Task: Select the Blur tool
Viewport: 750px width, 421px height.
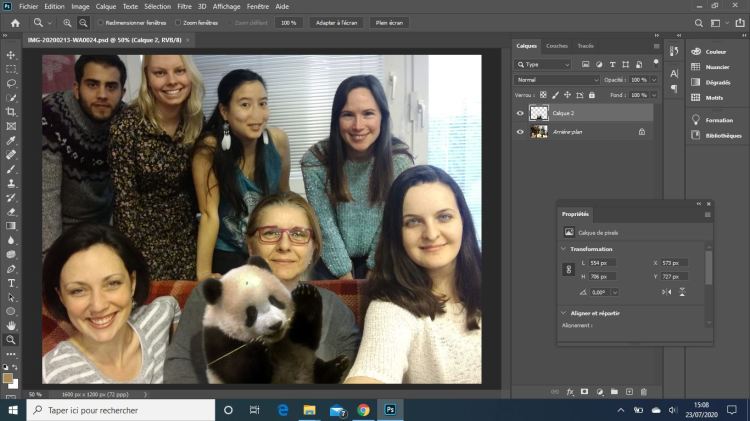Action: pyautogui.click(x=11, y=240)
